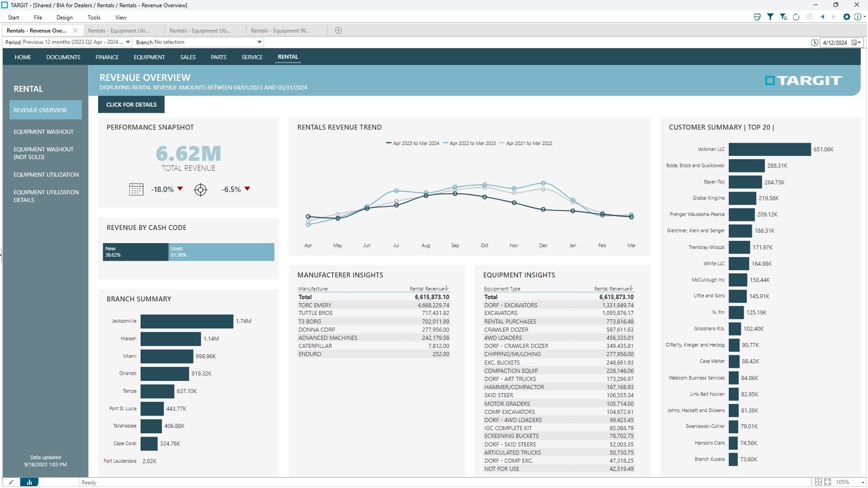
Task: Click the Used 61.38% cash code segment
Action: click(222, 252)
